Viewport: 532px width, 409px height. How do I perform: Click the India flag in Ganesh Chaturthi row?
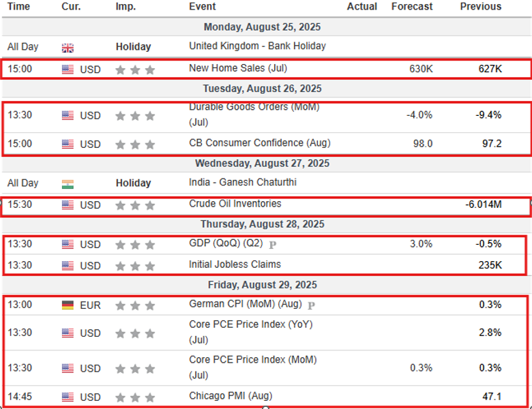pos(68,184)
